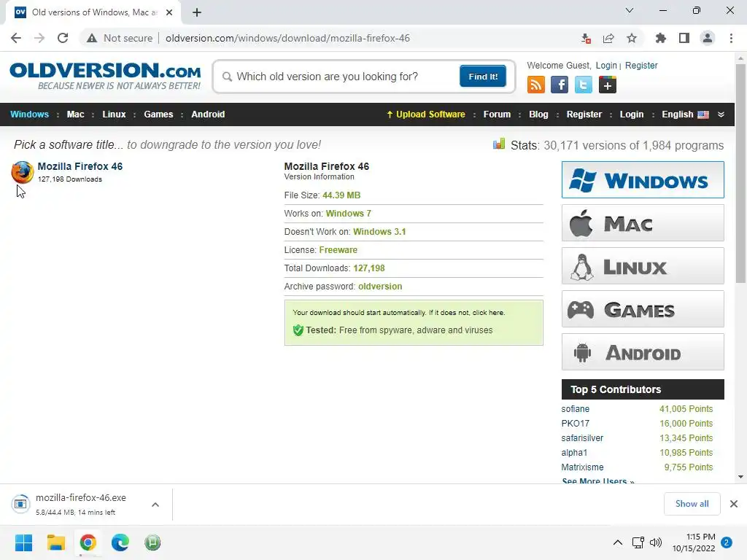Close the downloads bar
The width and height of the screenshot is (747, 560).
coord(734,504)
